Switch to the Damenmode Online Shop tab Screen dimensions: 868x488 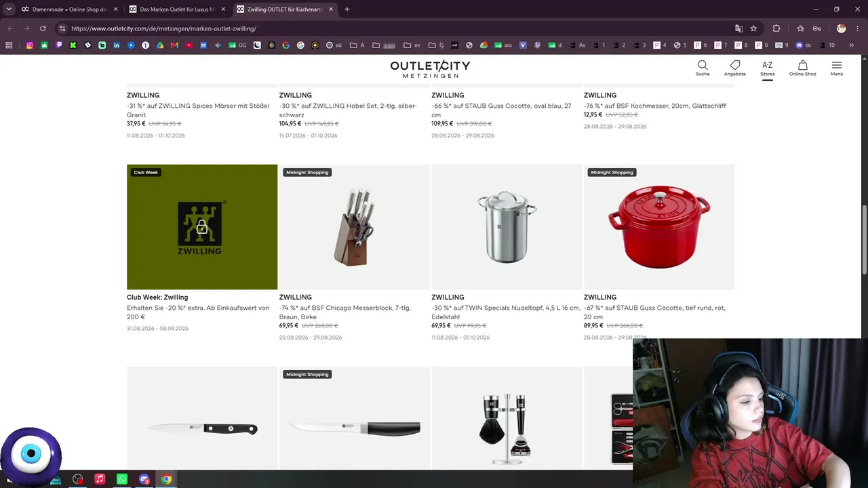[x=70, y=9]
